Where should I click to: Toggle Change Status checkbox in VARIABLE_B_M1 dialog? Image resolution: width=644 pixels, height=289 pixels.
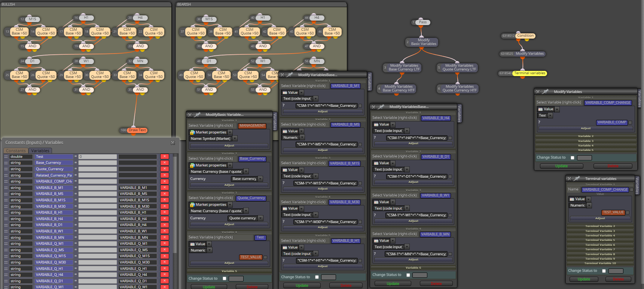[317, 277]
